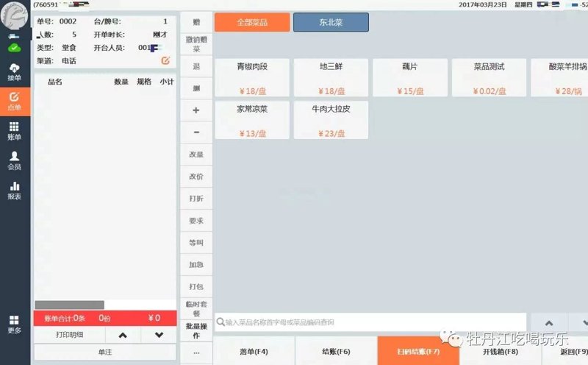The height and width of the screenshot is (365, 588).
Task: Add 家常凉菜 dish to order
Action: point(252,120)
